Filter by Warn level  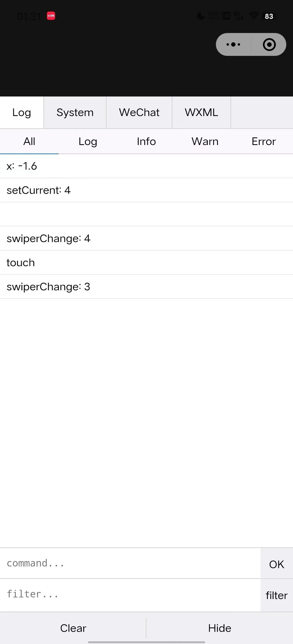205,141
